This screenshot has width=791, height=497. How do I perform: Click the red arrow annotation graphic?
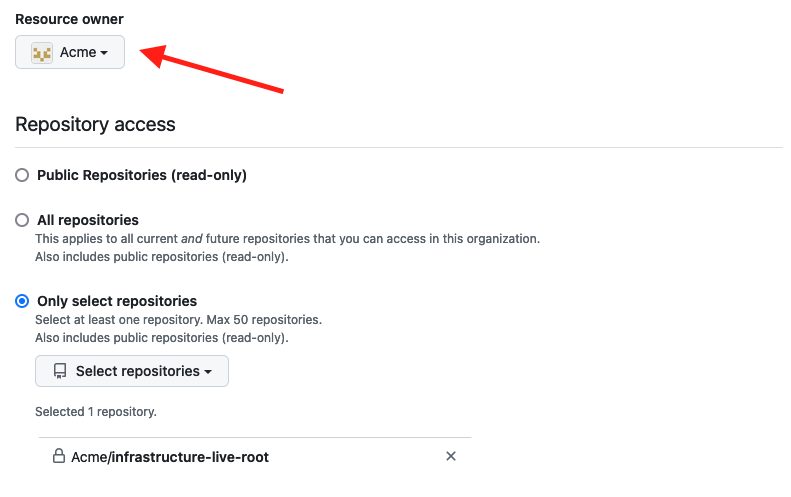[215, 70]
